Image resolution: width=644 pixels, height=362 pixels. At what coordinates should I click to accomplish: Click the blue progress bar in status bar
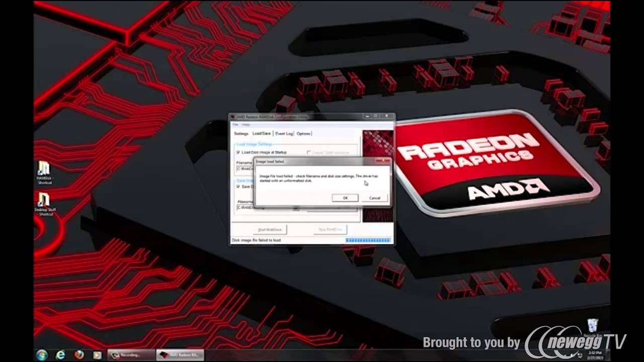[368, 240]
